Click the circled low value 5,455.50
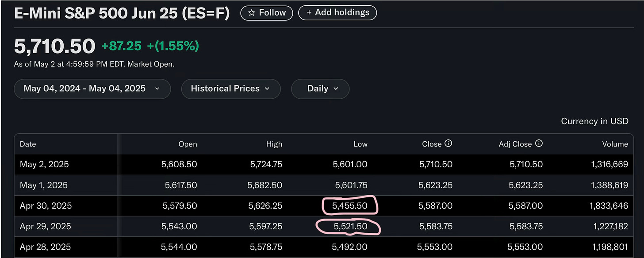The width and height of the screenshot is (644, 258). point(350,206)
